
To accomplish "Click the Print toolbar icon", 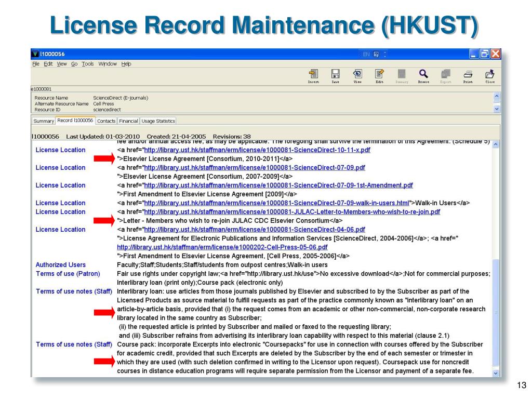I will click(x=468, y=76).
